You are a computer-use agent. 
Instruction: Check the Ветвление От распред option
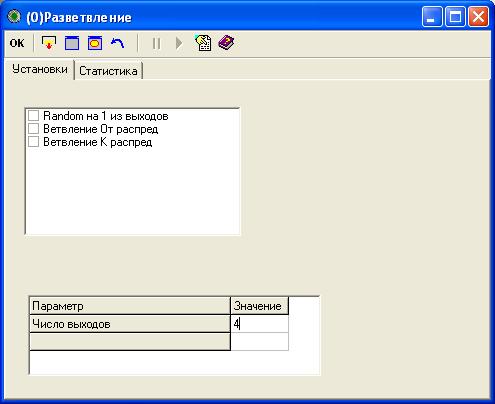point(33,129)
